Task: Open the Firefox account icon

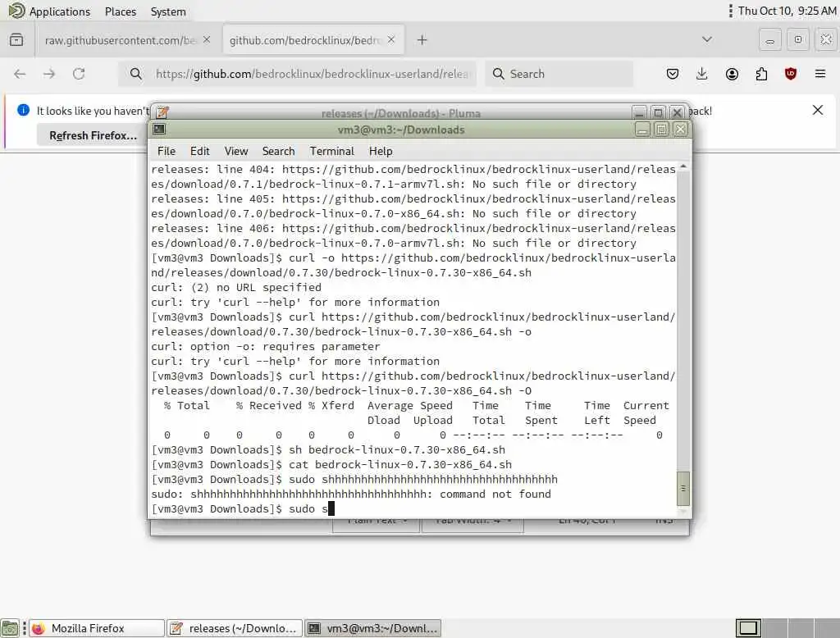Action: pos(732,74)
